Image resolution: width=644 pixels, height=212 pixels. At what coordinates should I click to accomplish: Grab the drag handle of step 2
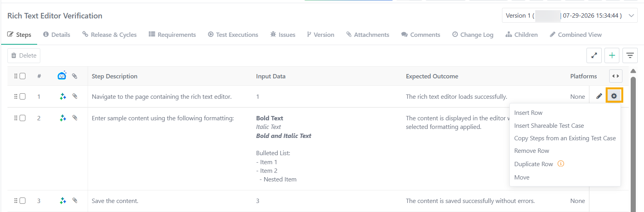coord(16,118)
